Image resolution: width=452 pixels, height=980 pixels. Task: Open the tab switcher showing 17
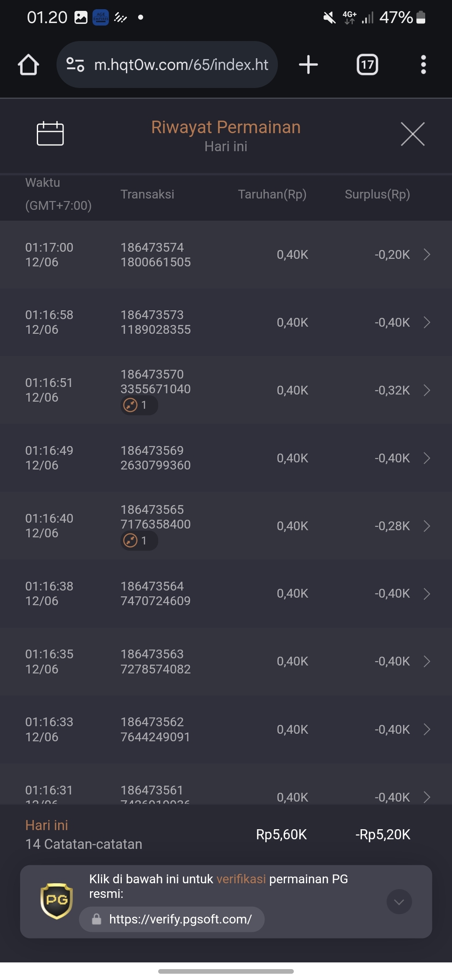click(367, 65)
